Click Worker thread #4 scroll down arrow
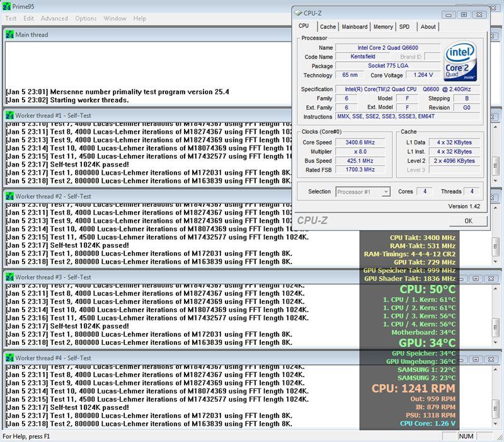Viewport: 504px width, 442px height. (495, 423)
